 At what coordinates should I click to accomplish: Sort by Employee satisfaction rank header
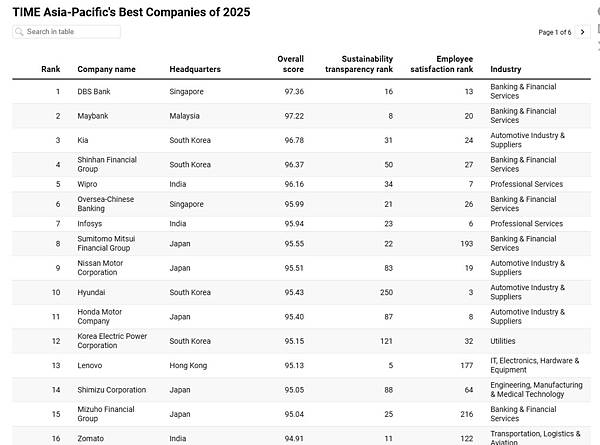tap(441, 64)
